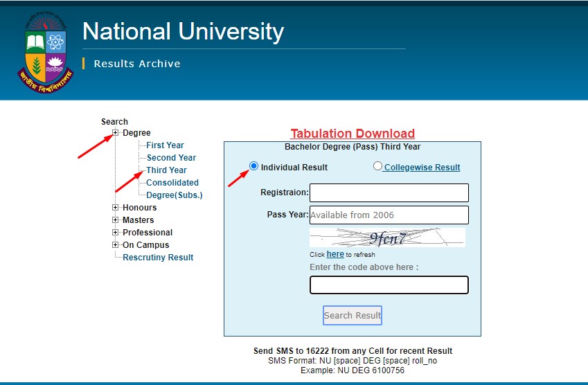The height and width of the screenshot is (385, 588).
Task: Click the On Campus category label
Action: coord(146,245)
